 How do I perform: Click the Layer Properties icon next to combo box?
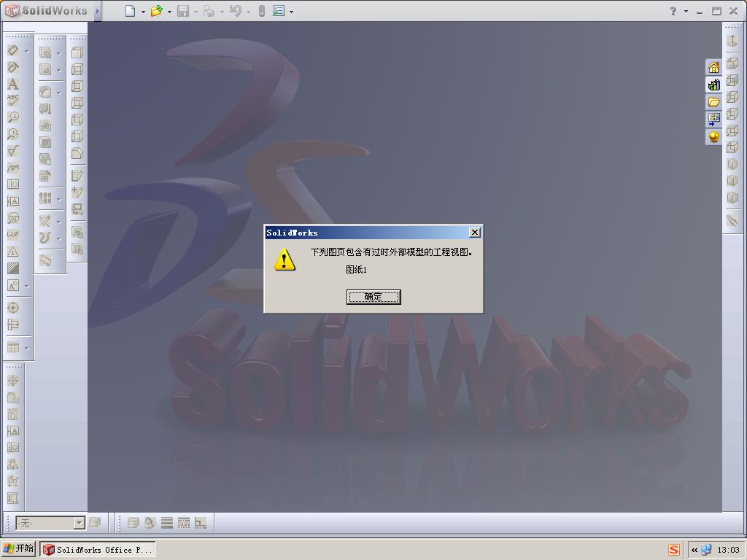pyautogui.click(x=96, y=523)
